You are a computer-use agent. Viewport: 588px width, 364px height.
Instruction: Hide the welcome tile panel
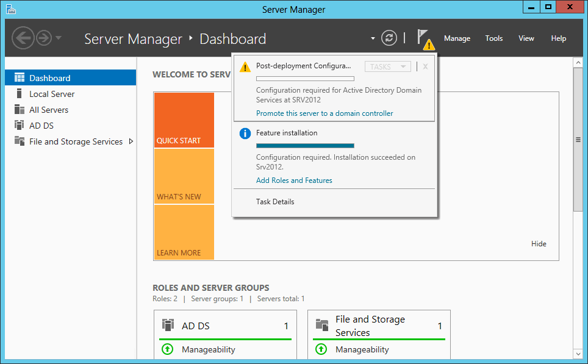point(539,244)
